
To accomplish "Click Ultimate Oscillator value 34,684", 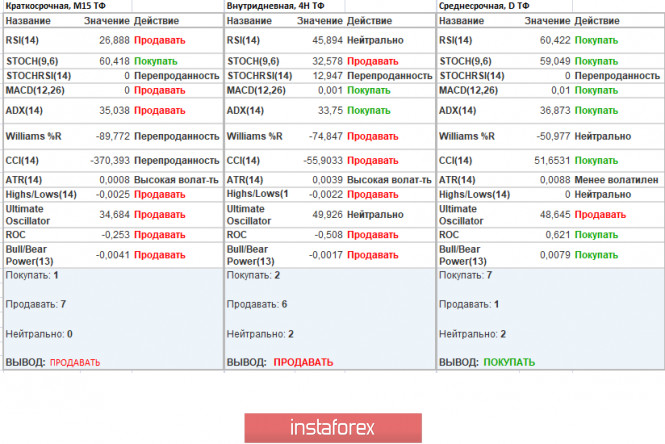I will (114, 215).
